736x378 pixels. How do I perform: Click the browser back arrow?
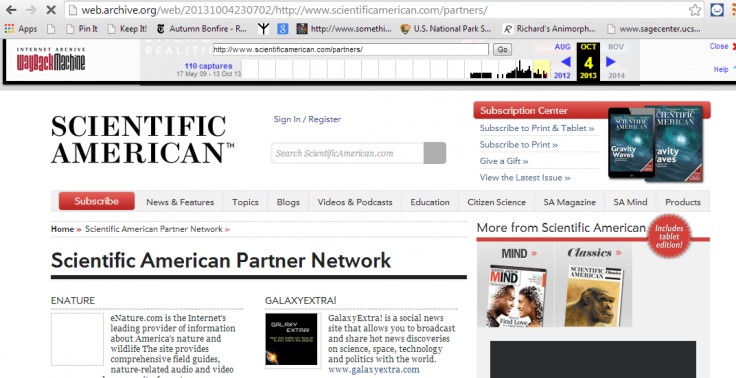(11, 9)
